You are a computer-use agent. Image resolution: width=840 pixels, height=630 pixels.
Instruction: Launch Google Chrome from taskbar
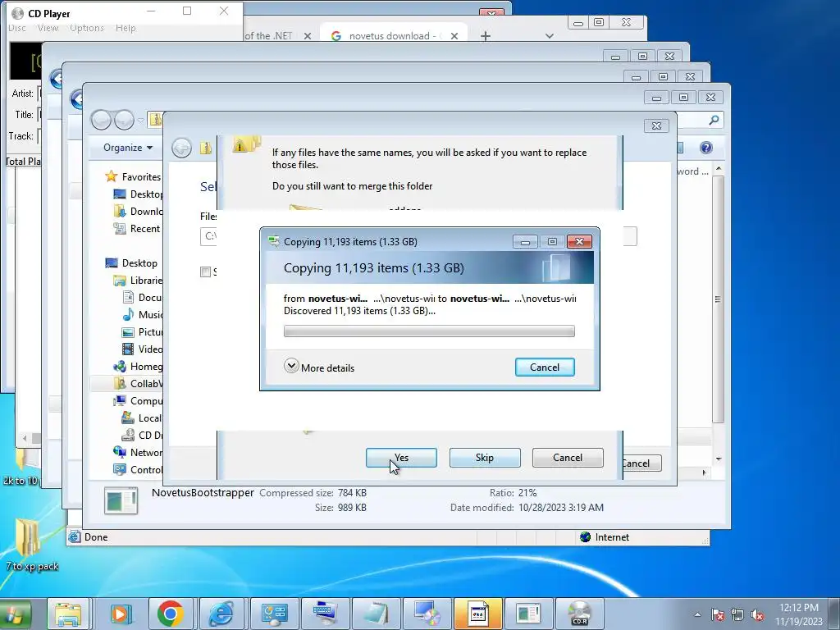click(x=171, y=614)
